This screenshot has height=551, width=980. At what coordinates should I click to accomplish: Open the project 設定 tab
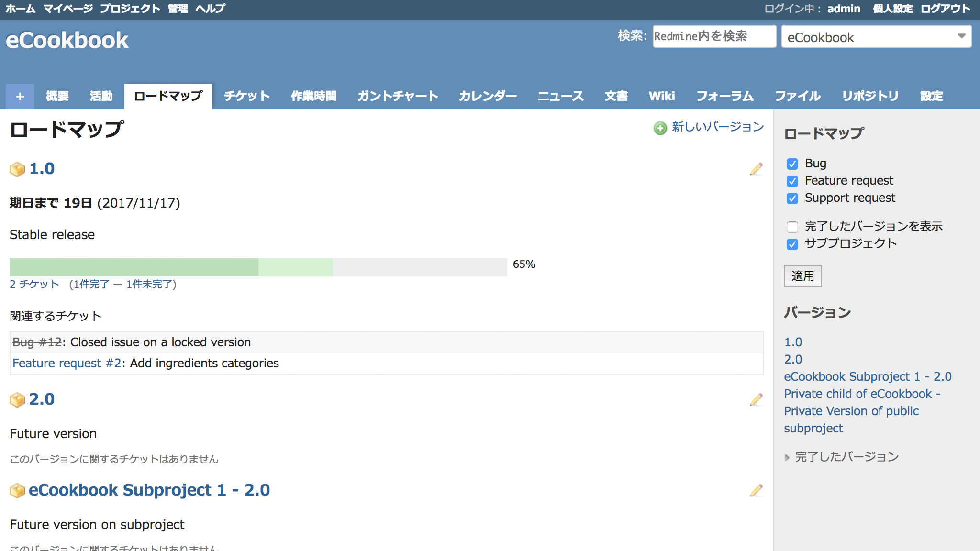[x=932, y=96]
